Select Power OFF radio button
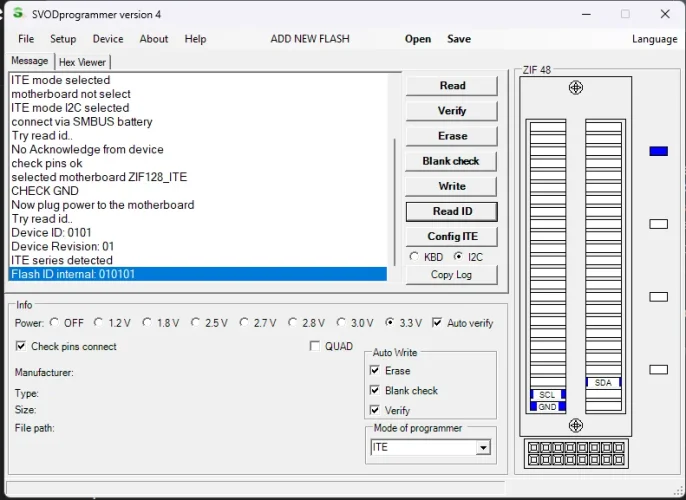686x500 pixels. 54,322
